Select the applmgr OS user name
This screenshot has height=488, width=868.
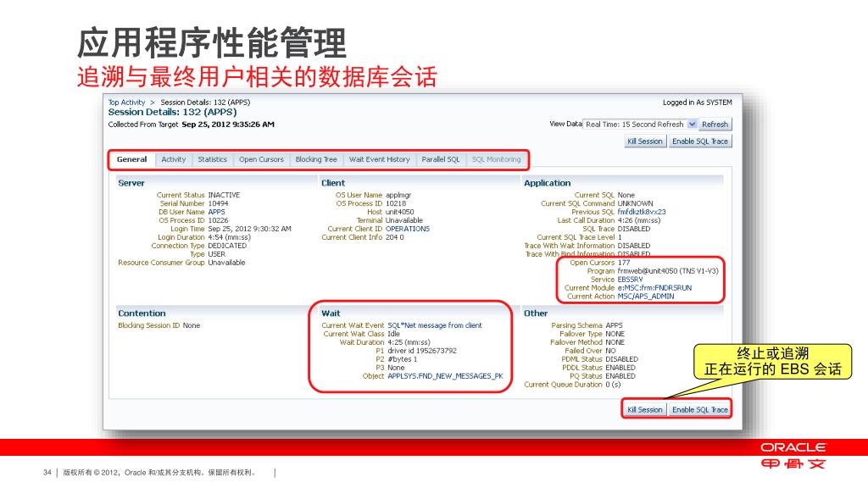pos(398,196)
